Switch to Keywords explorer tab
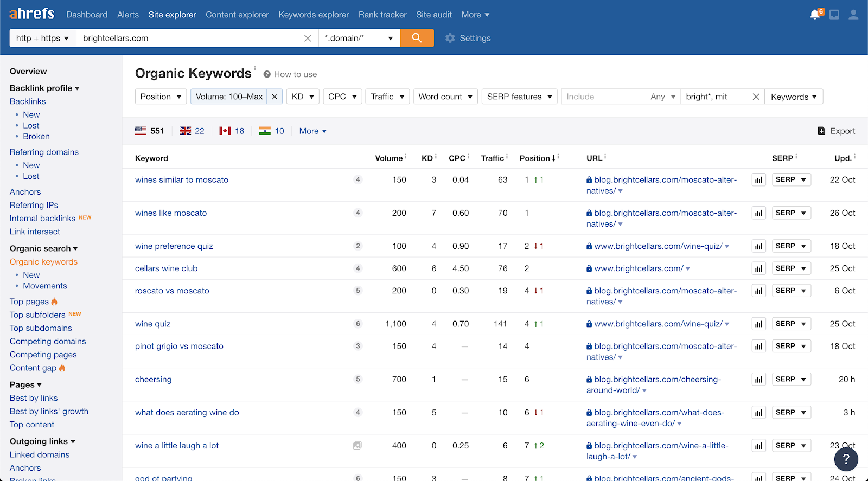The image size is (868, 481). (x=314, y=15)
